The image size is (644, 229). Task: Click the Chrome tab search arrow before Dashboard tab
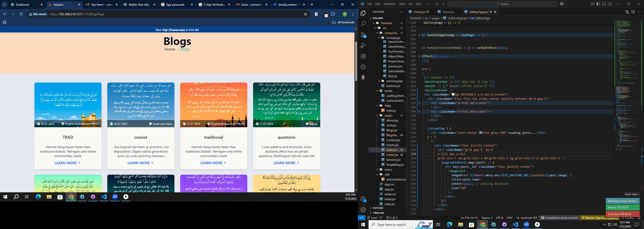[x=4, y=4]
